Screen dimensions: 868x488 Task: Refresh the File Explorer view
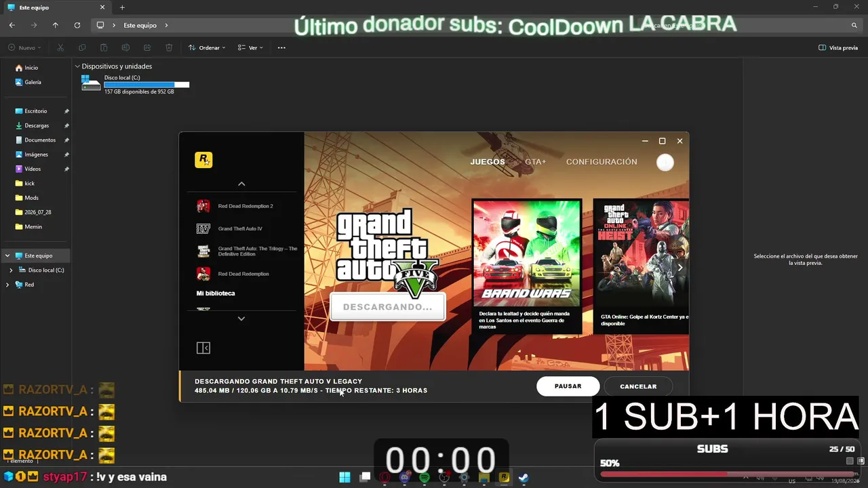(x=77, y=25)
